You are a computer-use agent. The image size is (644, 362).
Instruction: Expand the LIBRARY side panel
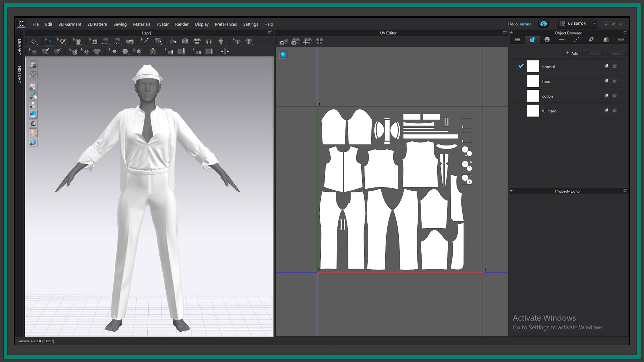[x=19, y=47]
